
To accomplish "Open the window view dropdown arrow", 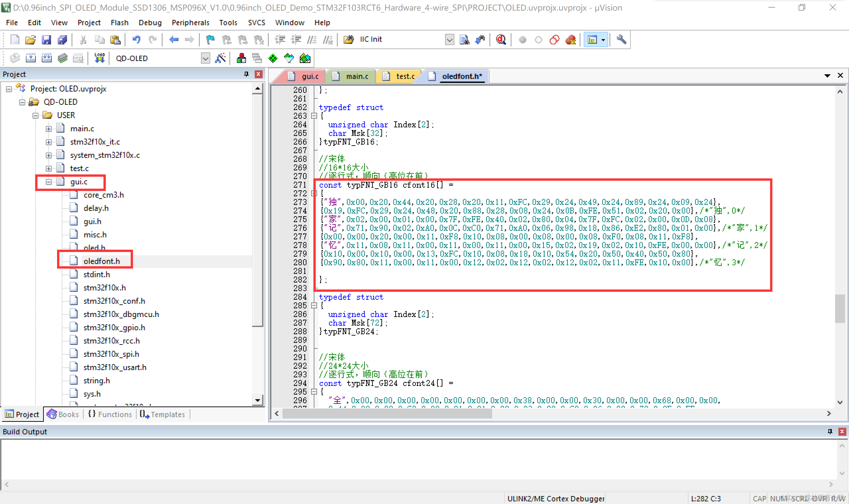I will point(604,40).
